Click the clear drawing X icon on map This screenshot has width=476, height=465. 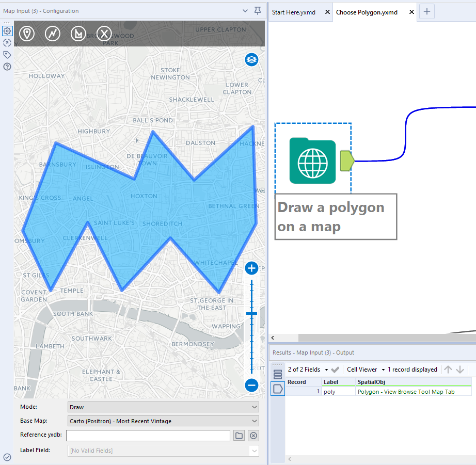point(104,34)
